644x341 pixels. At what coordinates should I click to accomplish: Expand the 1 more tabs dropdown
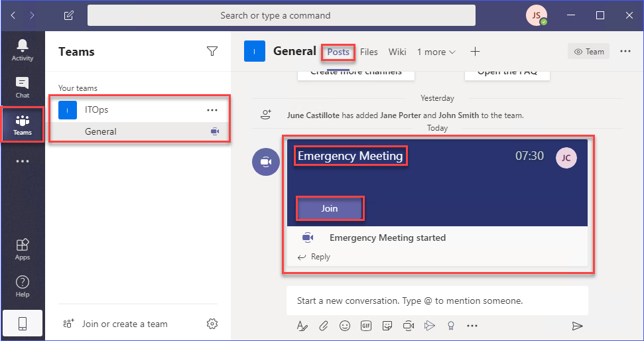[436, 52]
